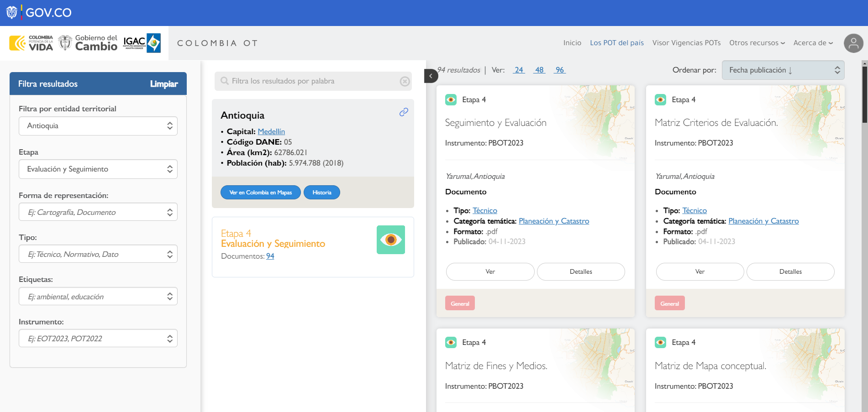The image size is (868, 412).
Task: Click eye icon on Seguimiento y Evaluación card
Action: [x=451, y=99]
